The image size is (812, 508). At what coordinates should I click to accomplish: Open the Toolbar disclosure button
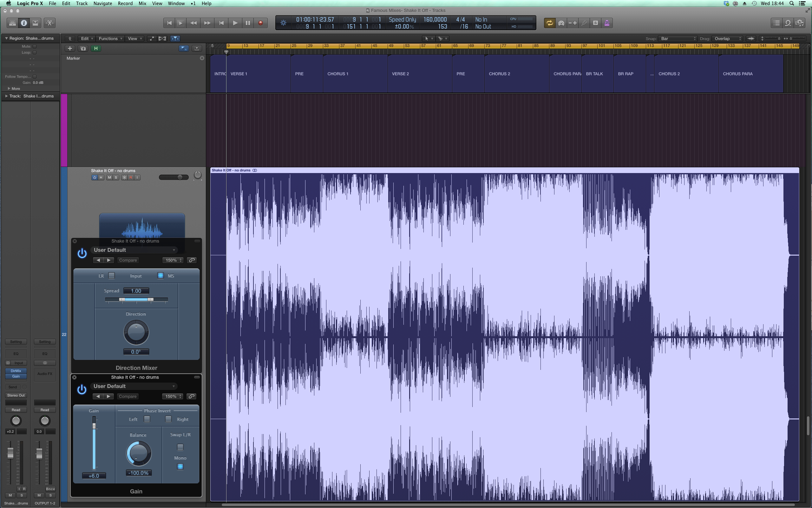pyautogui.click(x=35, y=23)
